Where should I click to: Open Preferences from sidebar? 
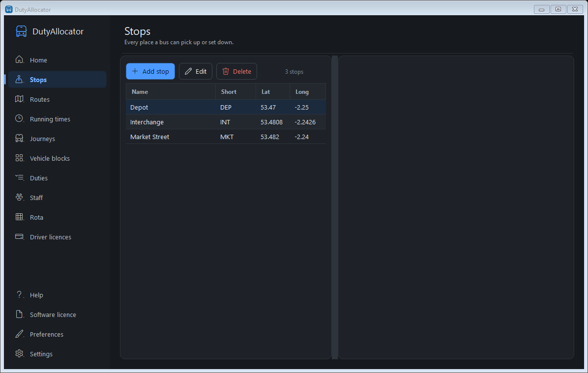pyautogui.click(x=57, y=334)
